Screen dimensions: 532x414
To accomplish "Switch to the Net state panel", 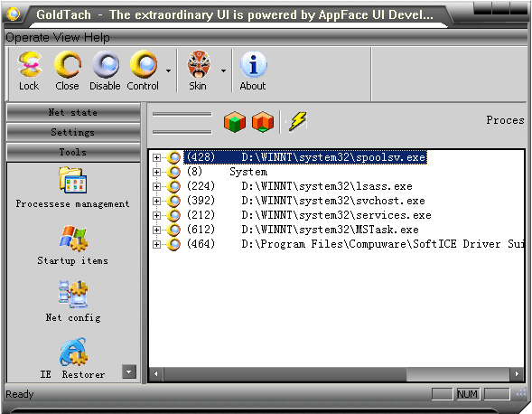I will click(x=73, y=112).
